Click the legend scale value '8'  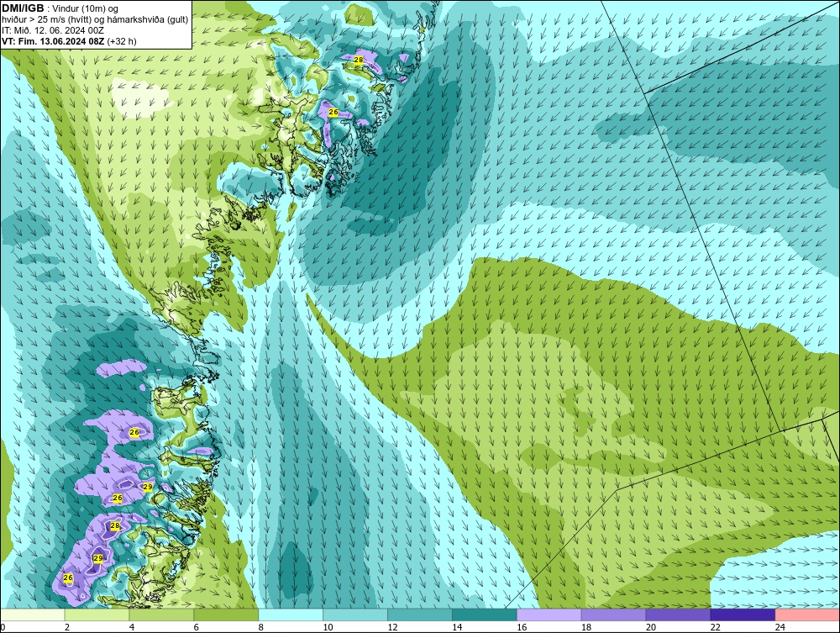261,627
